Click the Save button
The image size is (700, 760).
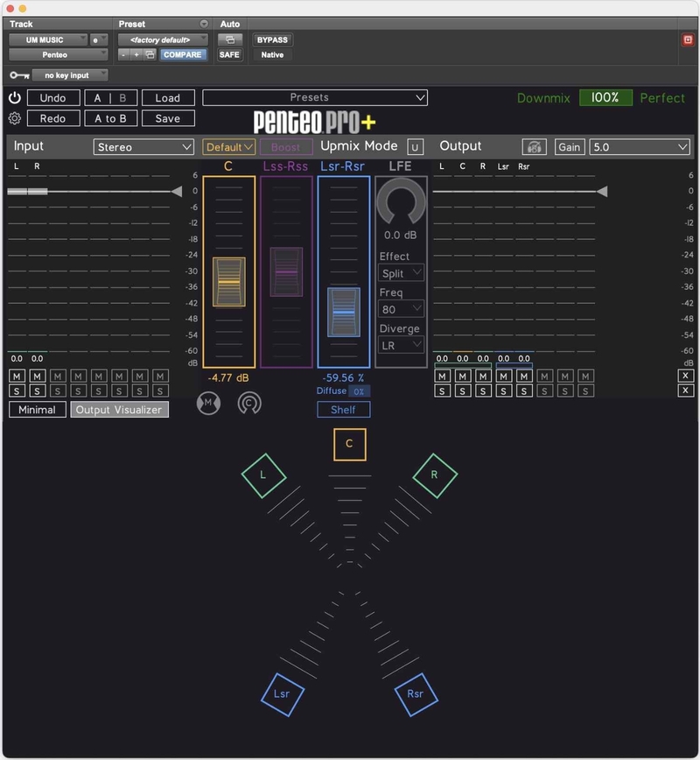[x=168, y=118]
